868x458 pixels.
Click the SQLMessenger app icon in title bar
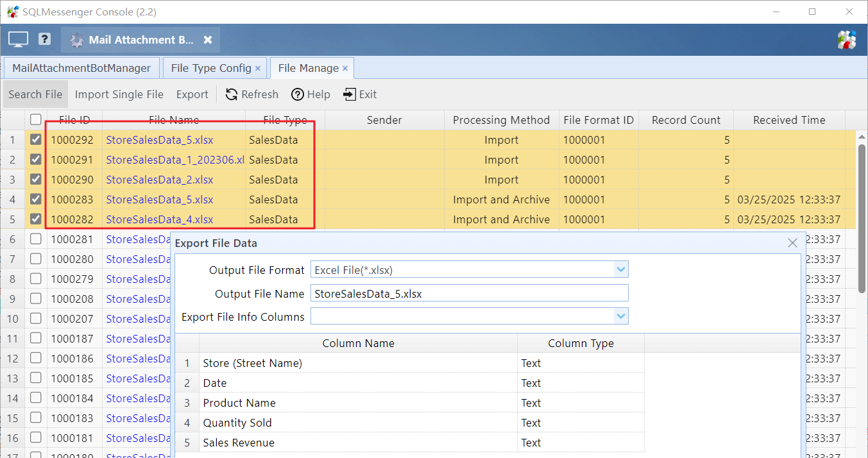coord(13,12)
